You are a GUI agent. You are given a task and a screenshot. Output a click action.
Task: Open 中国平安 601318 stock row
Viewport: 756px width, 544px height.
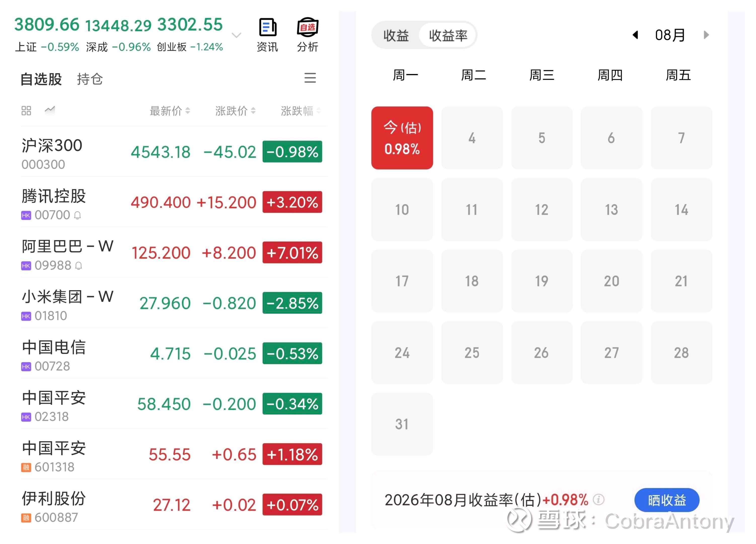[x=174, y=454]
